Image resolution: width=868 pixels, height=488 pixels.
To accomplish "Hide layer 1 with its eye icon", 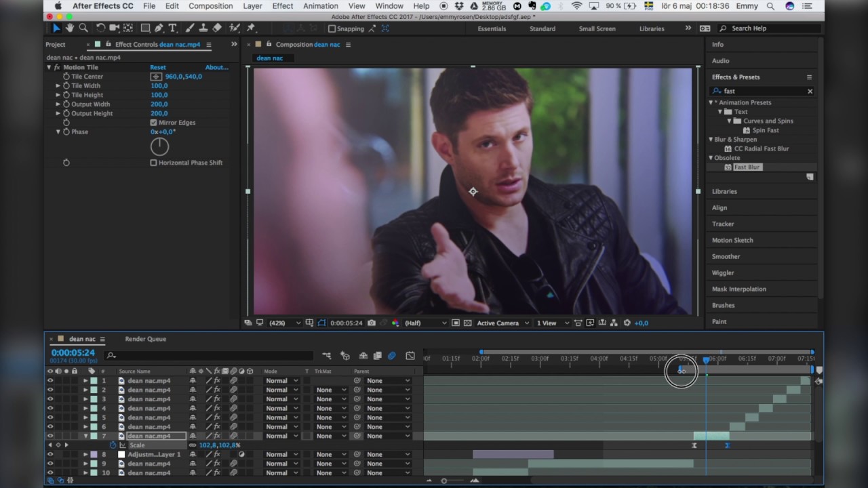I will (x=50, y=381).
